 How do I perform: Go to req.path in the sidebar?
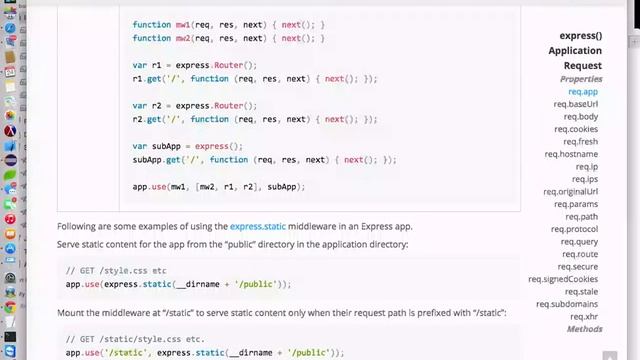point(581,217)
